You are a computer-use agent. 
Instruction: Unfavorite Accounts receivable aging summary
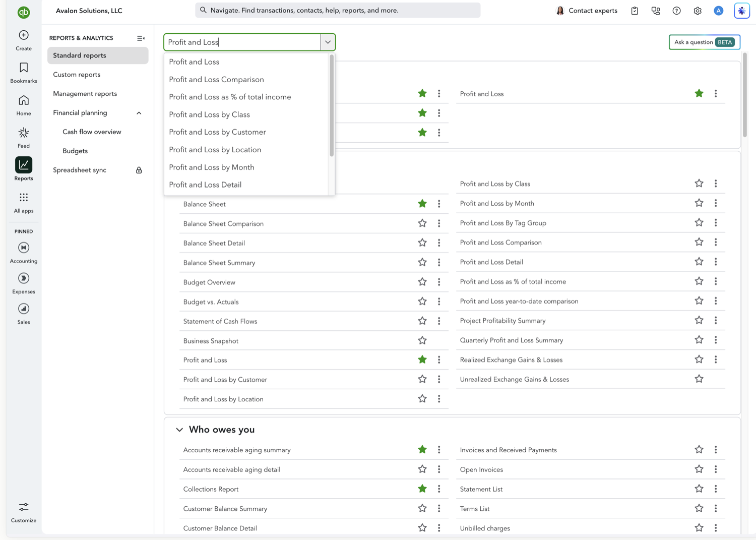422,450
